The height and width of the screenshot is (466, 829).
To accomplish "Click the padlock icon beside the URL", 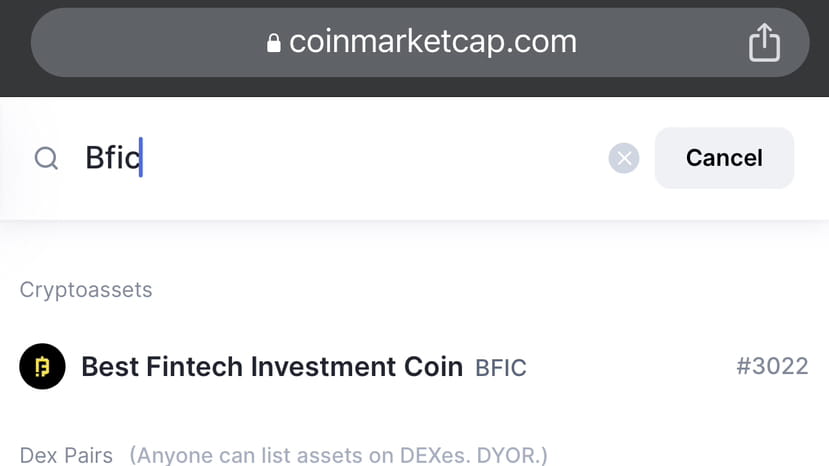I will tap(274, 43).
